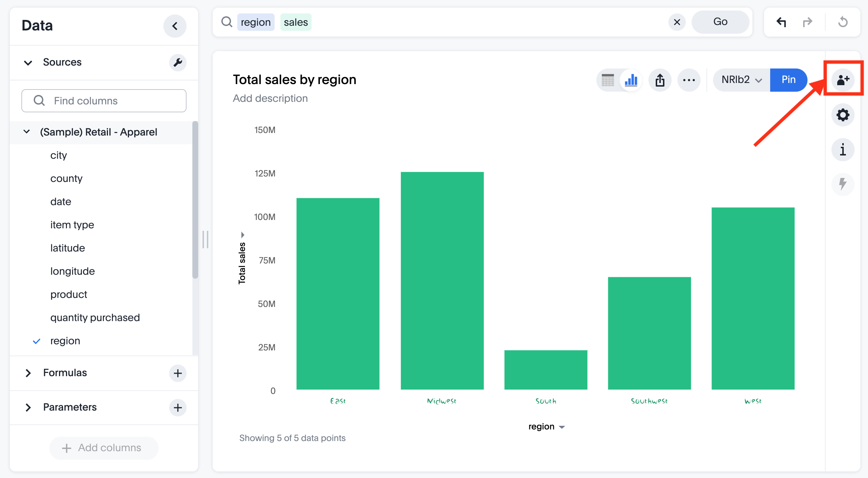The width and height of the screenshot is (868, 478).
Task: Click the share answer user-plus icon
Action: coord(843,80)
